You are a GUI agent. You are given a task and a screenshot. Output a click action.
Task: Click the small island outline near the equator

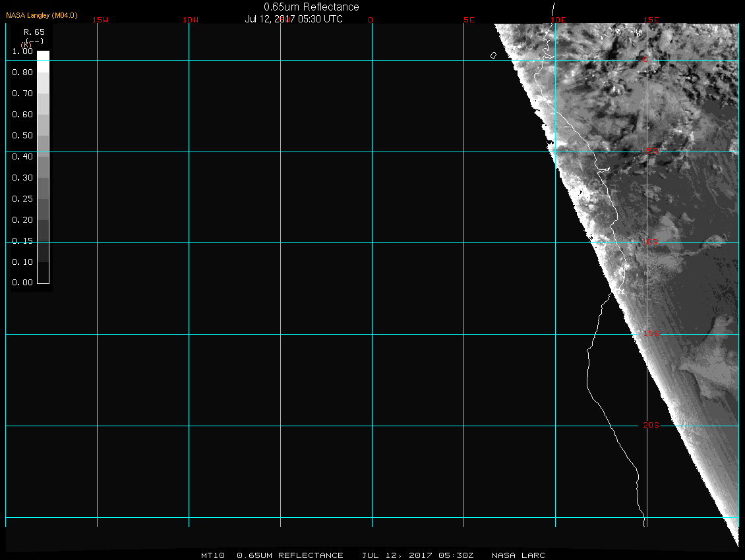tap(493, 55)
